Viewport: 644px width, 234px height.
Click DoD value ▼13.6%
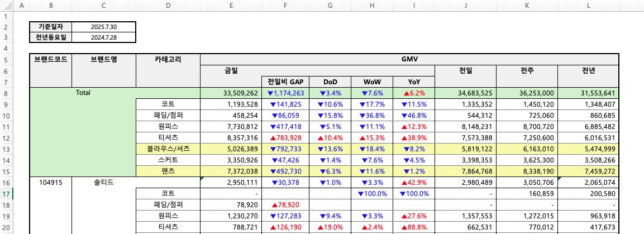point(330,149)
